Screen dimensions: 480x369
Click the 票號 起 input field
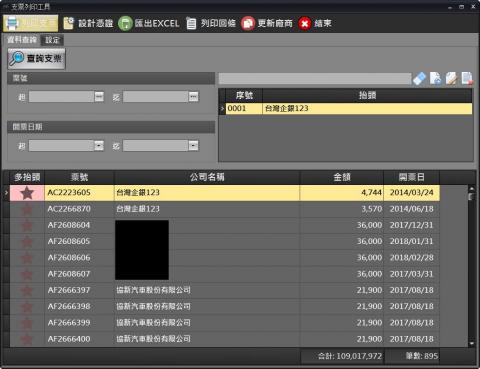coord(61,97)
